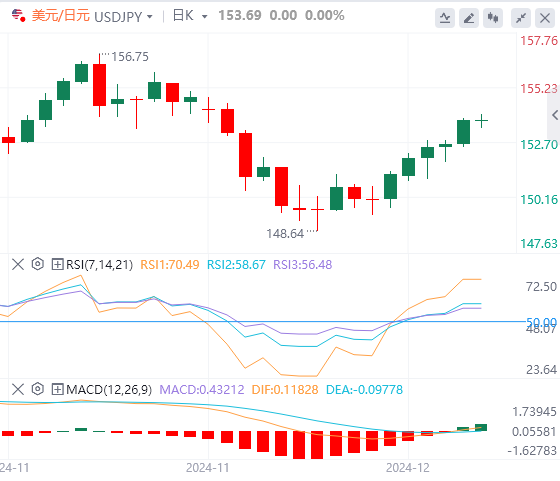Expand the right side panel chevron
The image size is (560, 481).
click(555, 115)
